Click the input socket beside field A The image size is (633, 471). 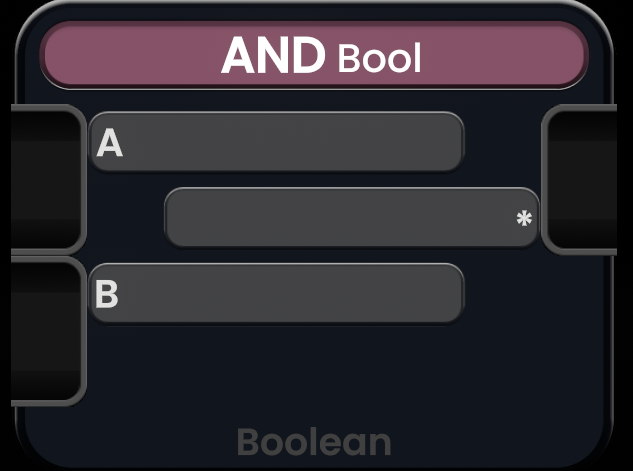pos(46,177)
